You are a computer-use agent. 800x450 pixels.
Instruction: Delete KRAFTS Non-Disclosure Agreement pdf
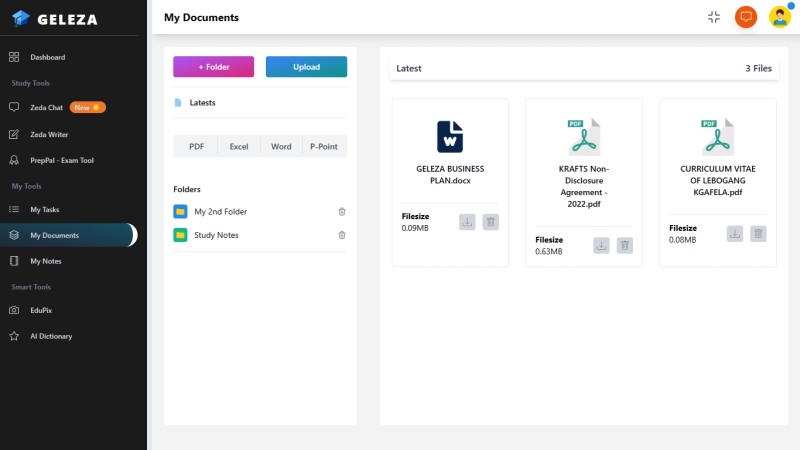click(624, 245)
